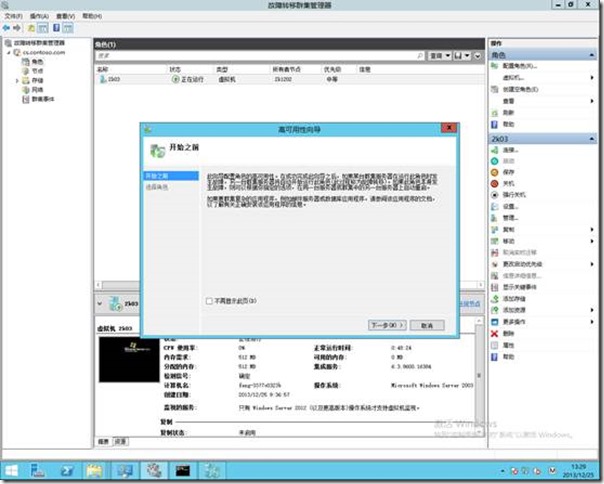Open the 查看(V) menu
This screenshot has width=604, height=484.
65,16
